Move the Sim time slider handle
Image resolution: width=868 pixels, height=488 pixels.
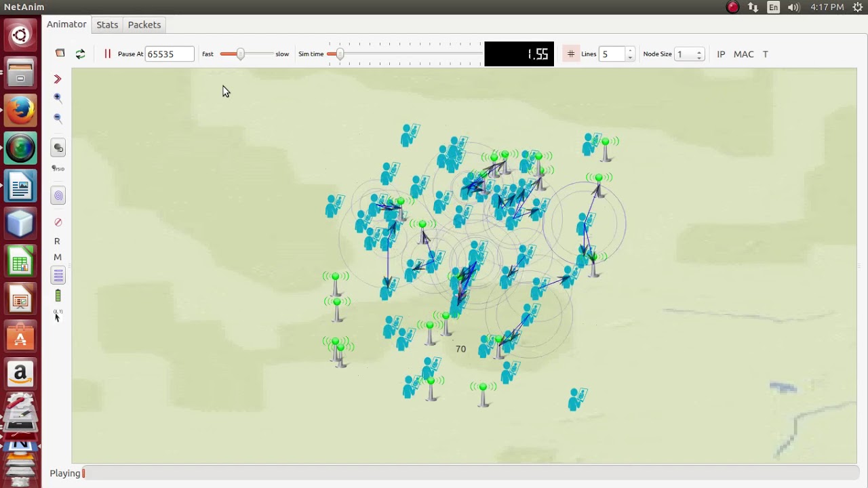[x=340, y=54]
